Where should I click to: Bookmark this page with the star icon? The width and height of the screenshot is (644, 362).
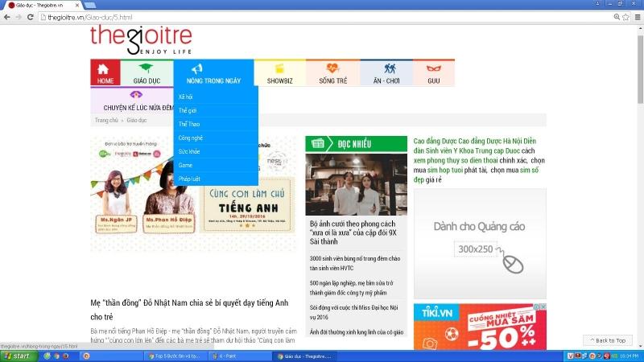(x=625, y=17)
